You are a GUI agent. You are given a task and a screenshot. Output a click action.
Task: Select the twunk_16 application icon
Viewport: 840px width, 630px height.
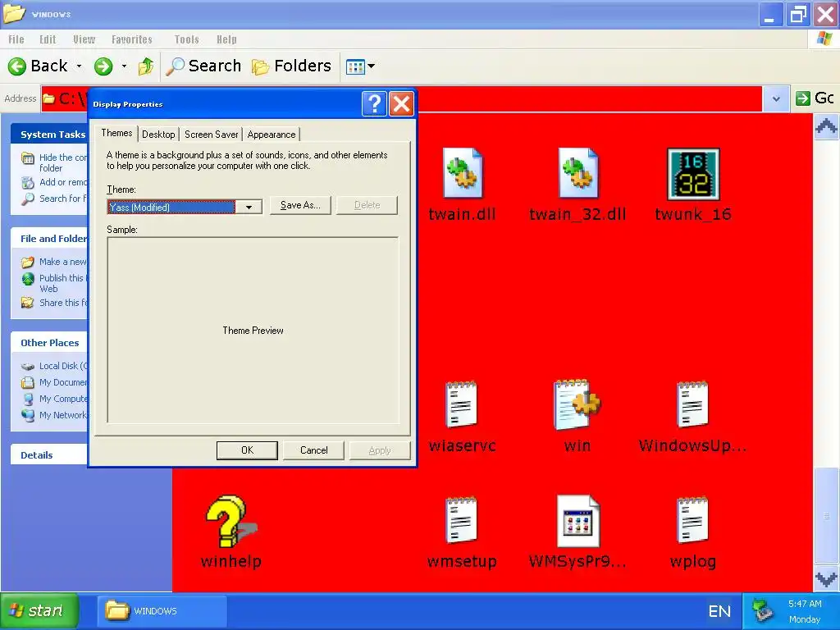point(693,174)
